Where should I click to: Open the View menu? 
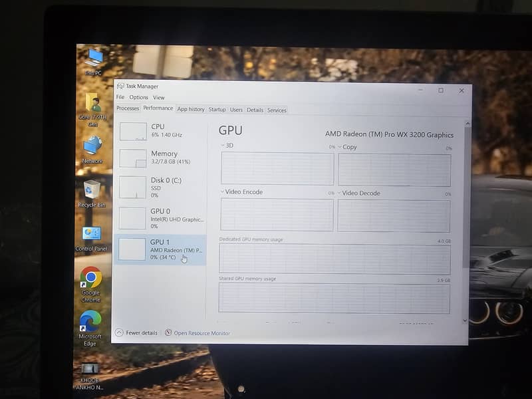coord(158,98)
